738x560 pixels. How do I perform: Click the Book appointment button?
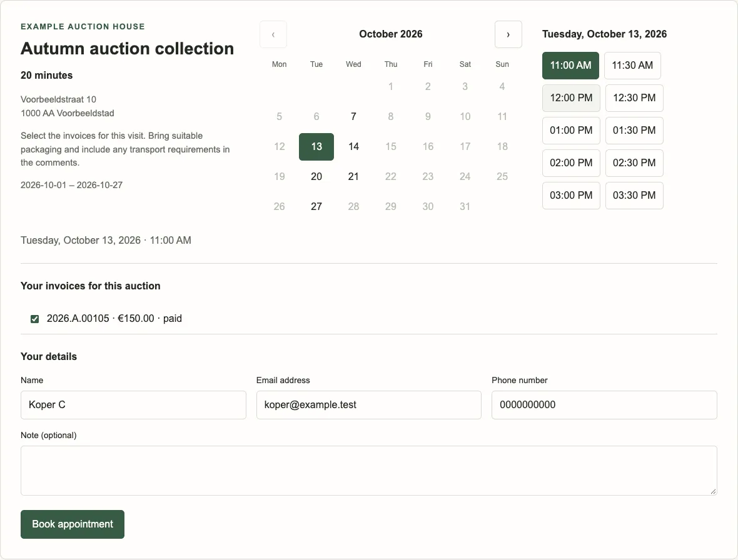pos(73,524)
